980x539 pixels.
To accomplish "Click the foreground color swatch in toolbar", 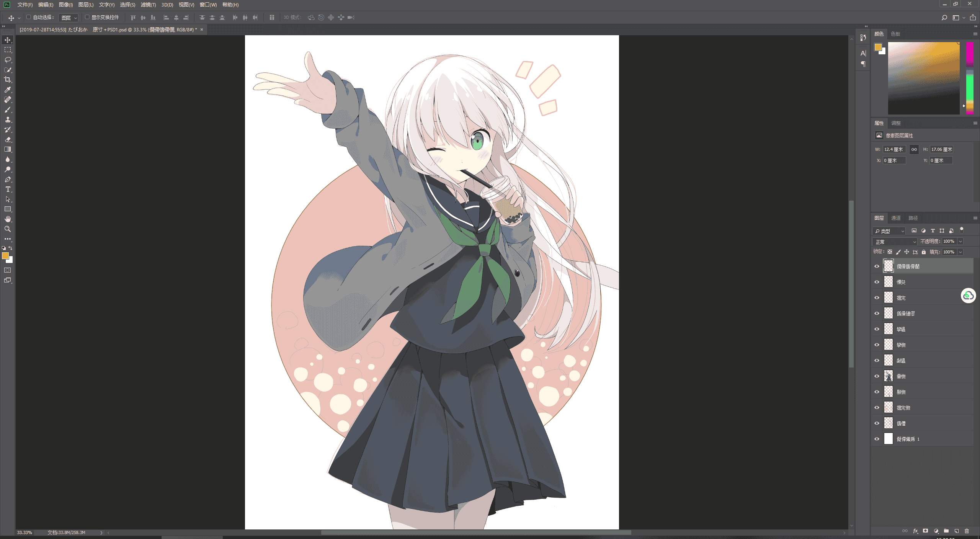I will click(5, 256).
